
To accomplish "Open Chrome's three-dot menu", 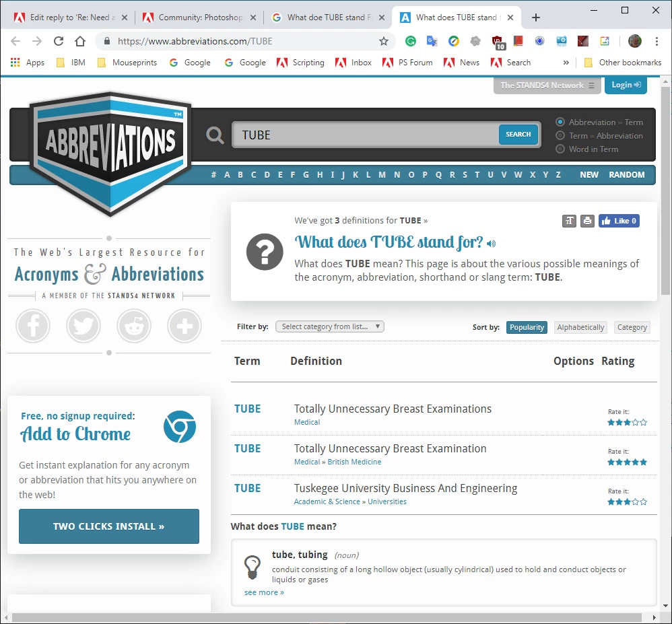I will pyautogui.click(x=657, y=41).
